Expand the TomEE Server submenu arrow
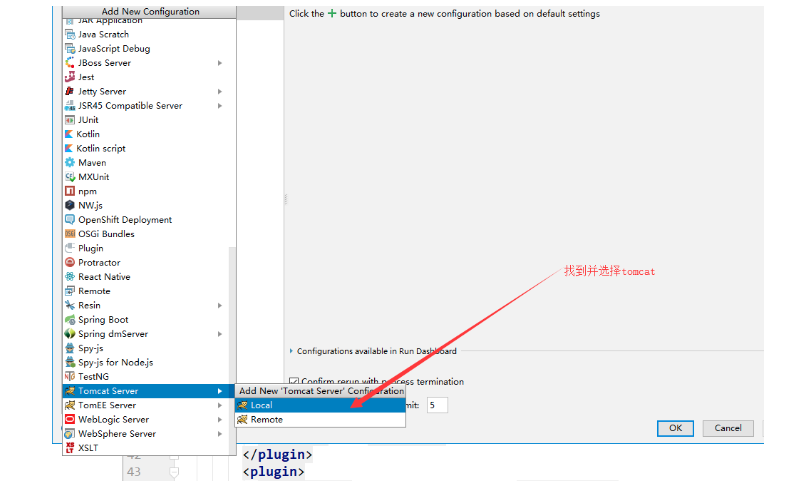 tap(220, 406)
